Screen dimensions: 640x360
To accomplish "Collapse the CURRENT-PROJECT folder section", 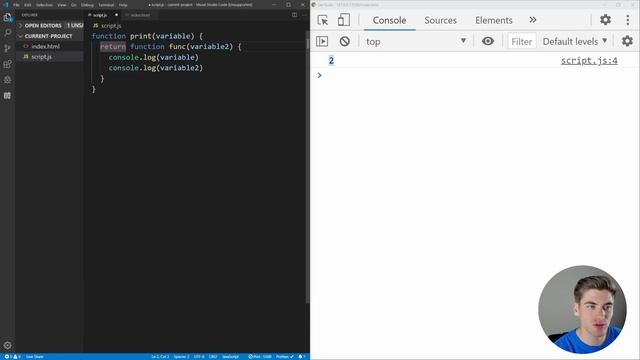I will tap(48, 36).
